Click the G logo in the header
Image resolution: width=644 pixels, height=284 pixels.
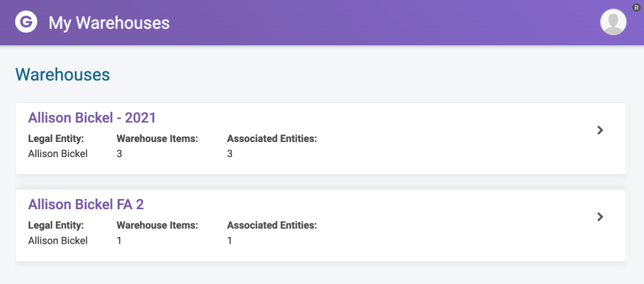coord(26,21)
